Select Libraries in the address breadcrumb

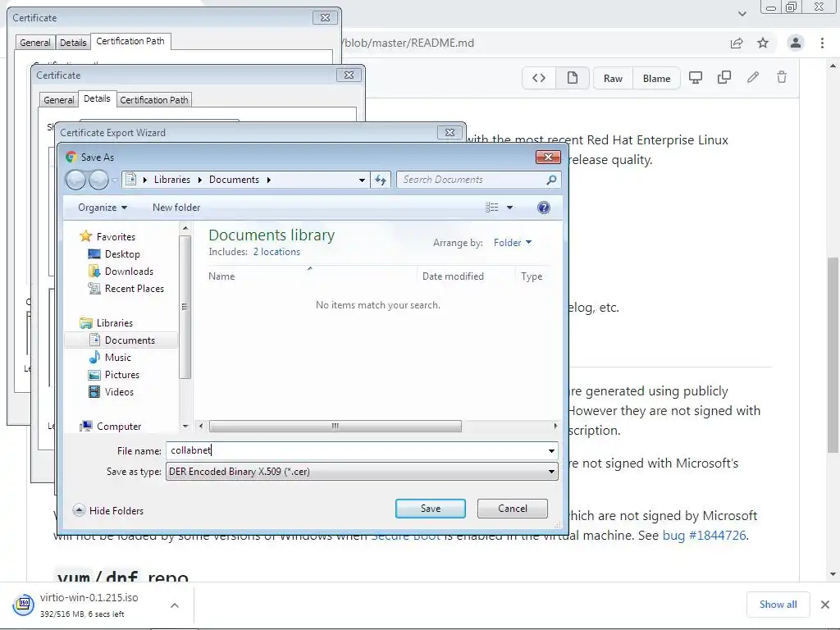[x=172, y=180]
